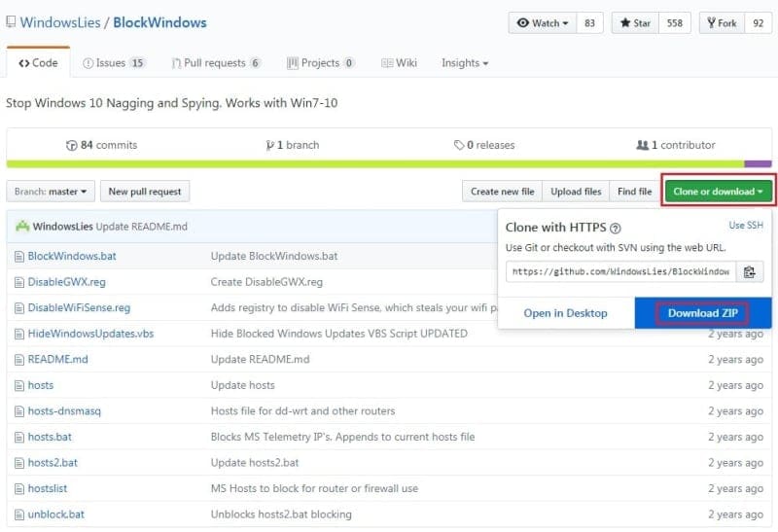Click the New pull request button
This screenshot has height=532, width=778.
(145, 191)
